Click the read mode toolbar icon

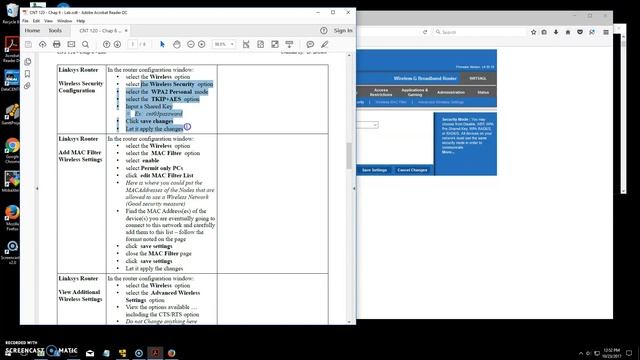[x=289, y=44]
